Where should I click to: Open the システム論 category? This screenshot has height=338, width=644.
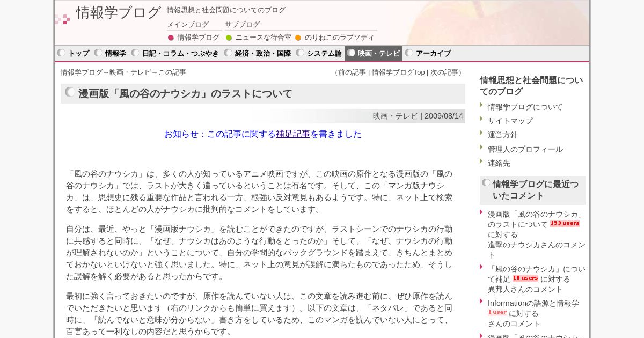pos(324,54)
